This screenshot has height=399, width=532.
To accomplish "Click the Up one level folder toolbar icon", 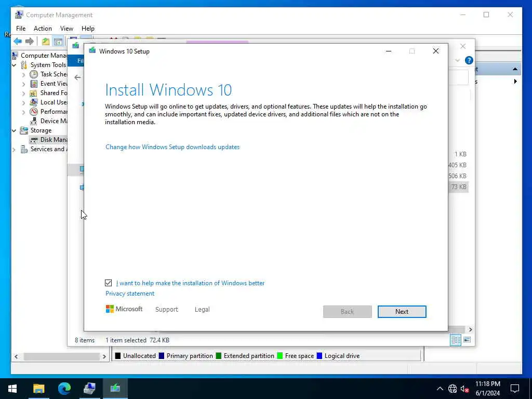I will 46,42.
